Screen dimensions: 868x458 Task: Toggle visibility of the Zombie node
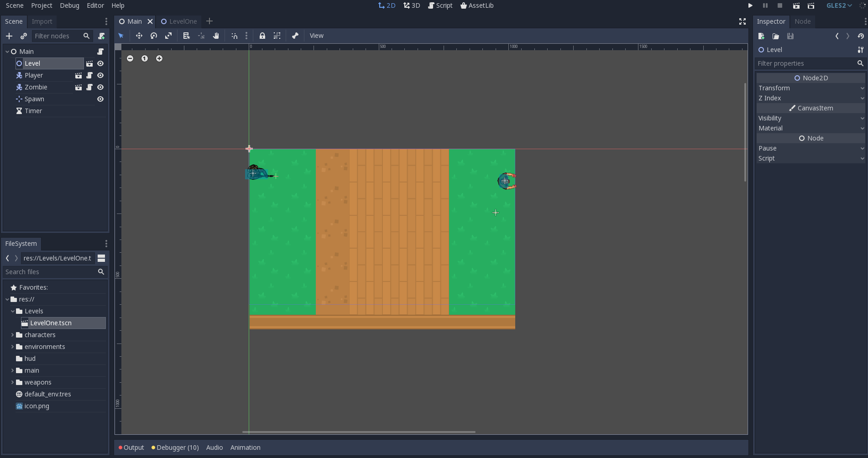click(x=100, y=87)
